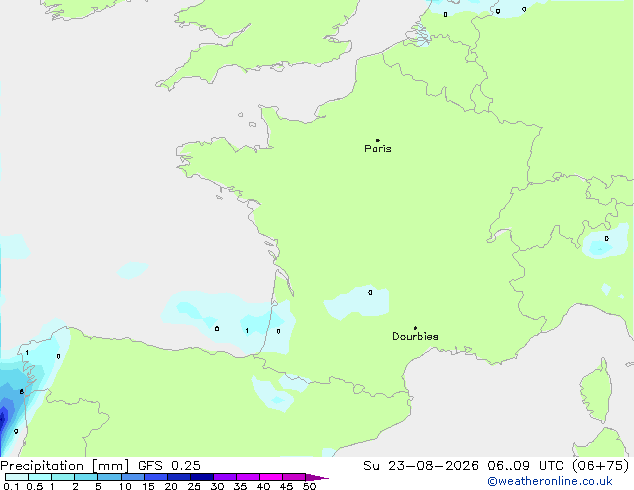Click the Paris city label

tap(378, 149)
